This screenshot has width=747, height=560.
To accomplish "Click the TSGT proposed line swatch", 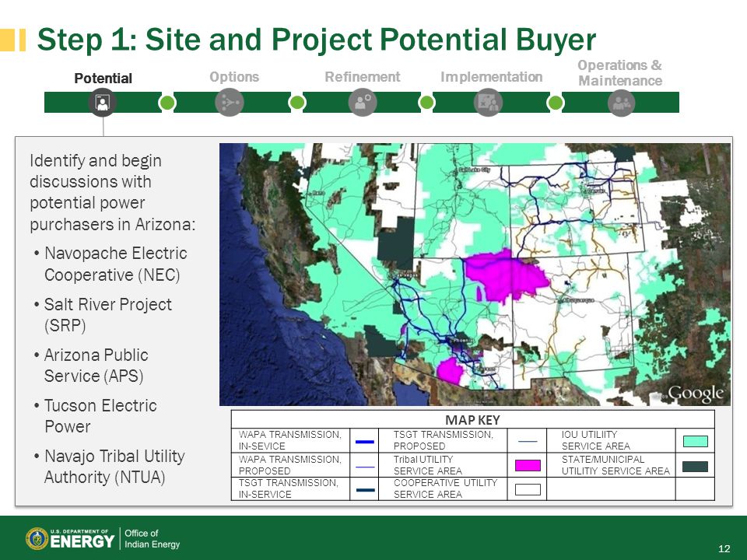I will click(x=527, y=442).
